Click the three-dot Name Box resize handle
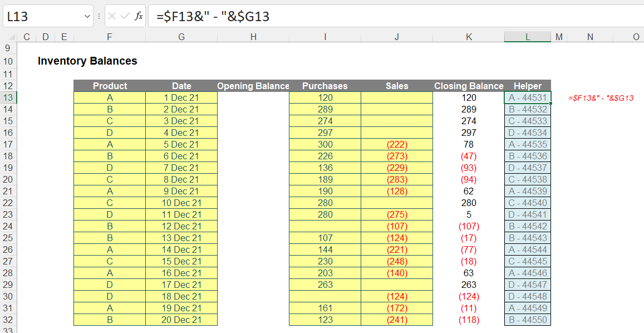Screen dimensions: 644x333 point(99,17)
